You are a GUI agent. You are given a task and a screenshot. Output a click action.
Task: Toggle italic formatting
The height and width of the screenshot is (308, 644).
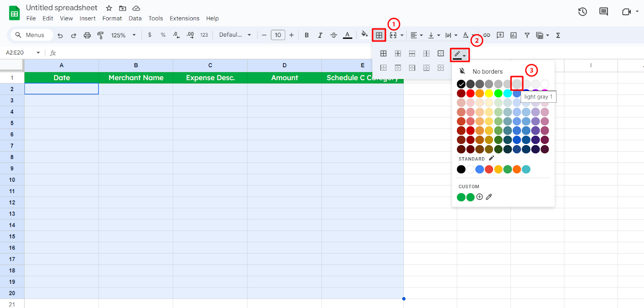pos(320,35)
